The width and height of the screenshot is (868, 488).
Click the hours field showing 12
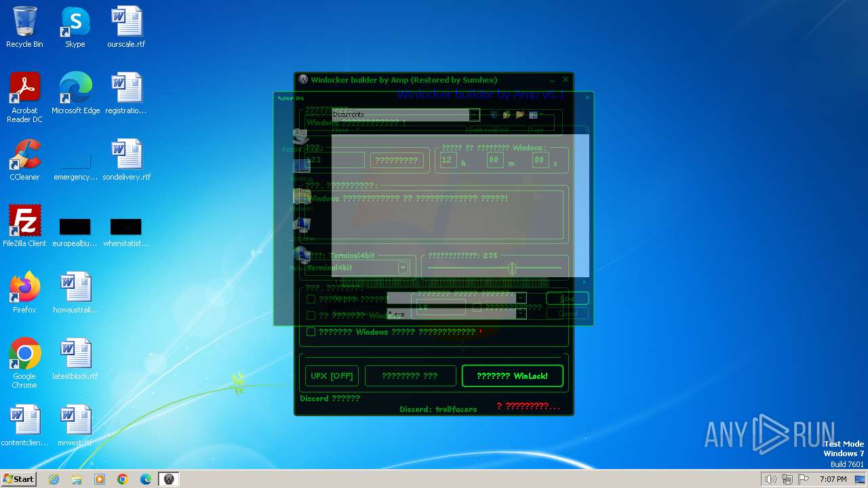click(x=448, y=160)
